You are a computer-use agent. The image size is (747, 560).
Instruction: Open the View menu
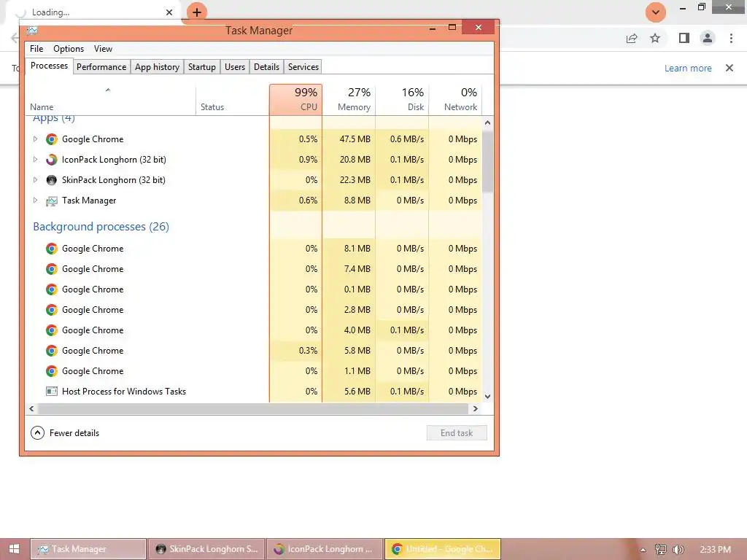tap(103, 49)
